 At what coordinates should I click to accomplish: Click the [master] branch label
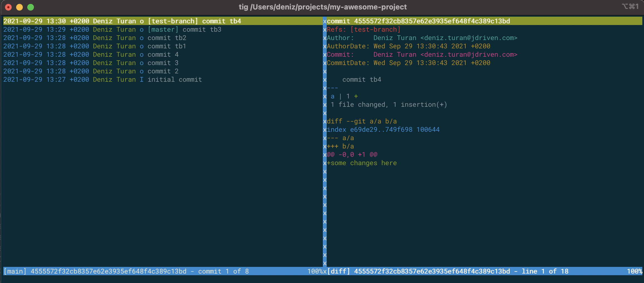pyautogui.click(x=163, y=29)
